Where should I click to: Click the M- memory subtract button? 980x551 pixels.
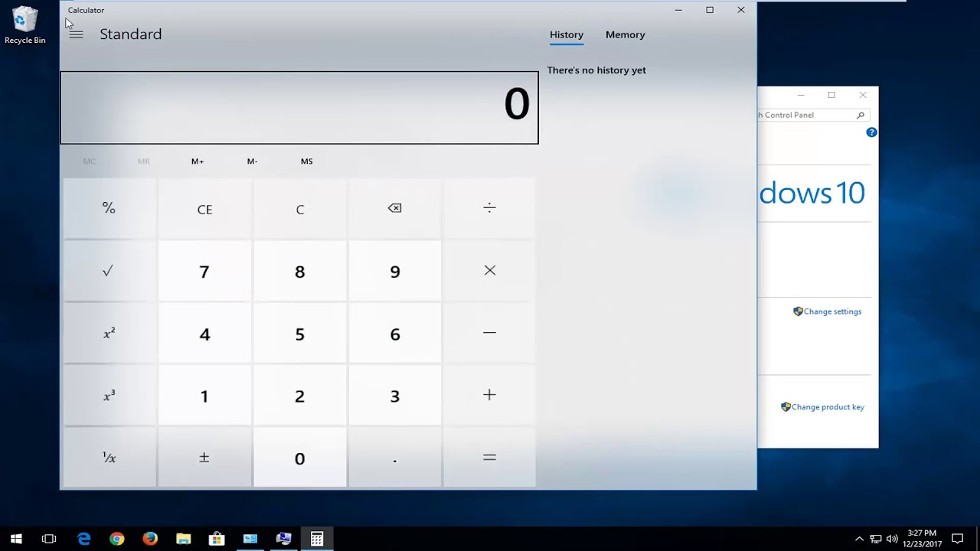point(252,161)
